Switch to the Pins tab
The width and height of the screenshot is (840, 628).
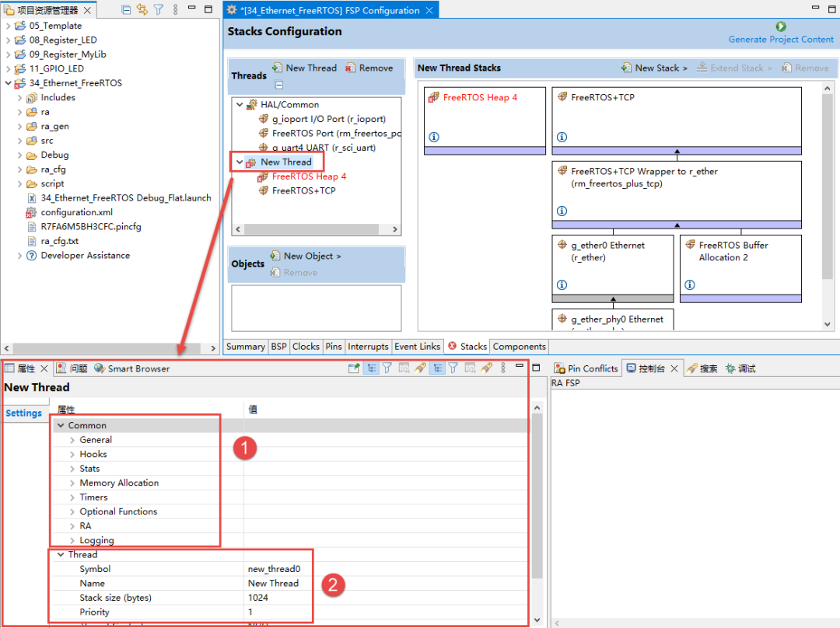coord(333,347)
